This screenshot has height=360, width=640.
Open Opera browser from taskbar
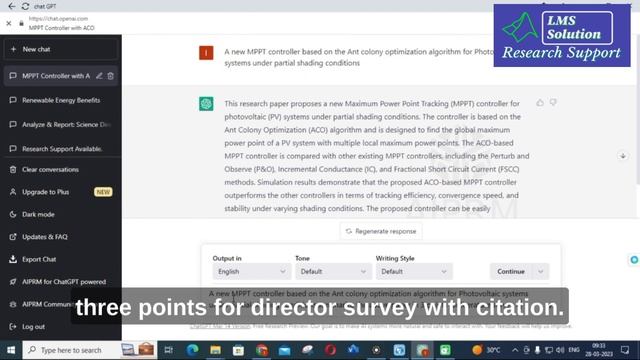330,350
